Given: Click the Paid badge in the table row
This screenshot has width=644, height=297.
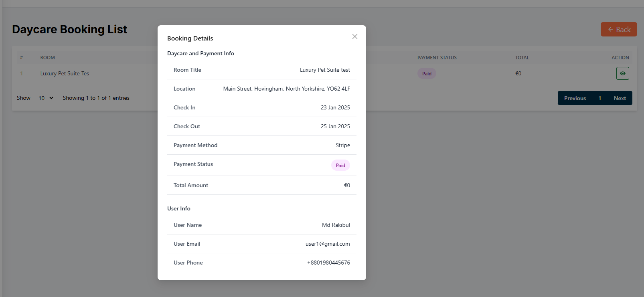Looking at the screenshot, I should tap(427, 74).
